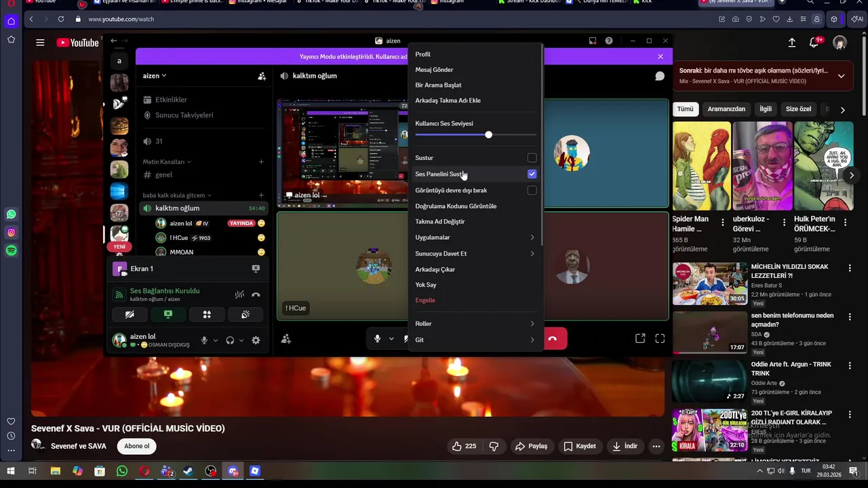Disconnect from voice in Discord panel

(x=256, y=295)
